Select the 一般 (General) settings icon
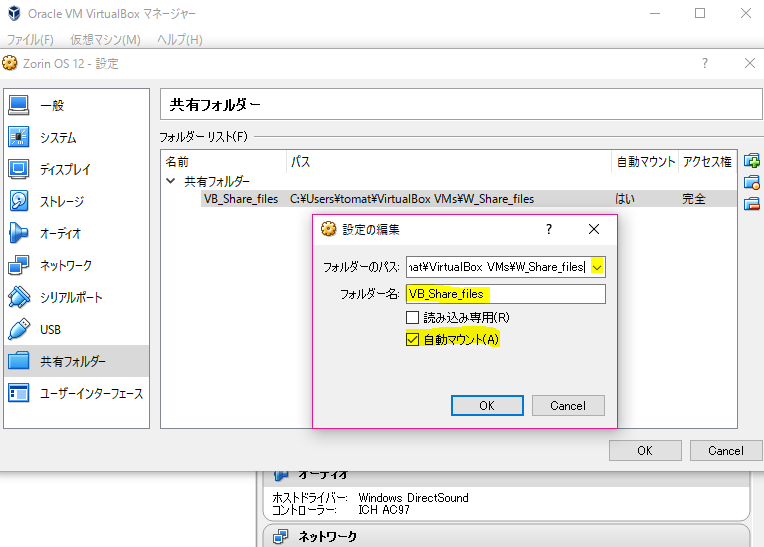 point(19,105)
